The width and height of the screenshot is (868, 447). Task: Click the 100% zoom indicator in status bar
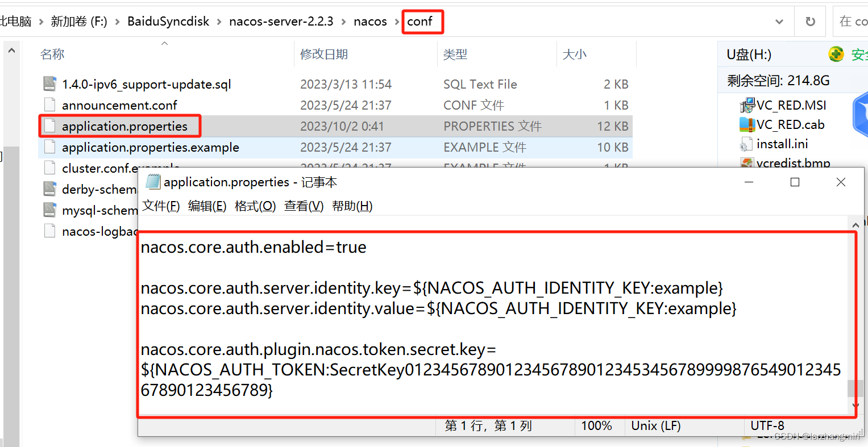(597, 425)
